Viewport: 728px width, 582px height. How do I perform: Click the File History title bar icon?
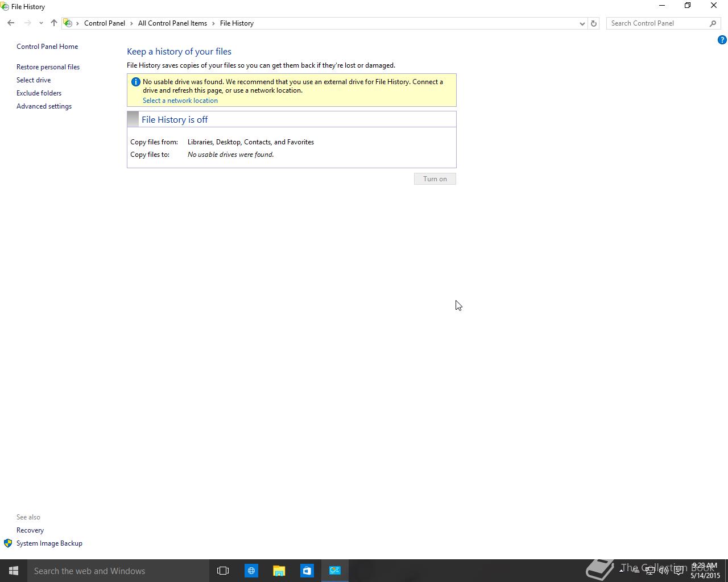pyautogui.click(x=5, y=6)
